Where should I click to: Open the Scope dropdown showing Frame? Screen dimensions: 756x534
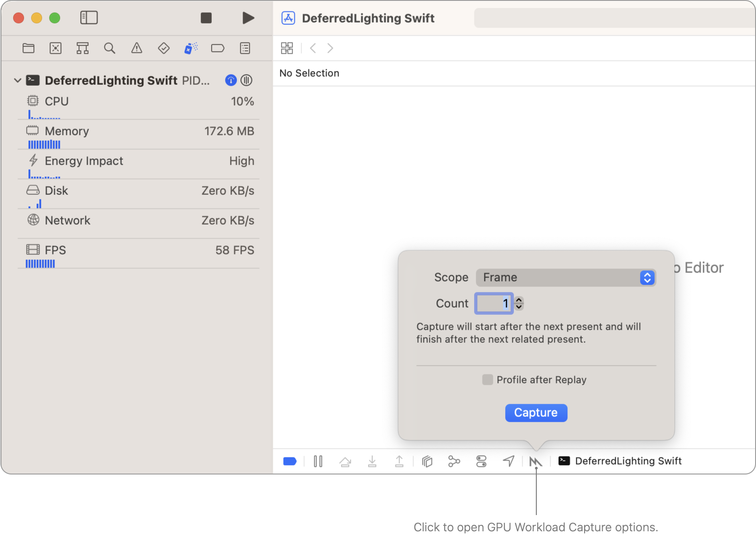(x=566, y=277)
